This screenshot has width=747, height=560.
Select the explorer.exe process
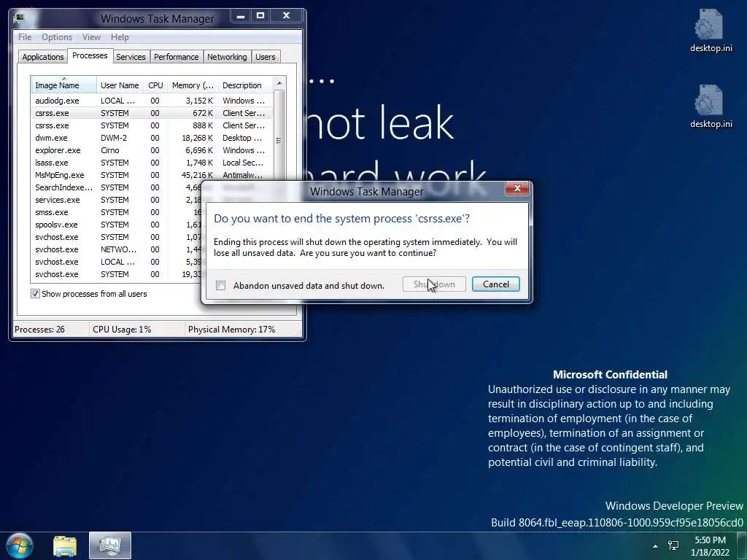click(152, 150)
